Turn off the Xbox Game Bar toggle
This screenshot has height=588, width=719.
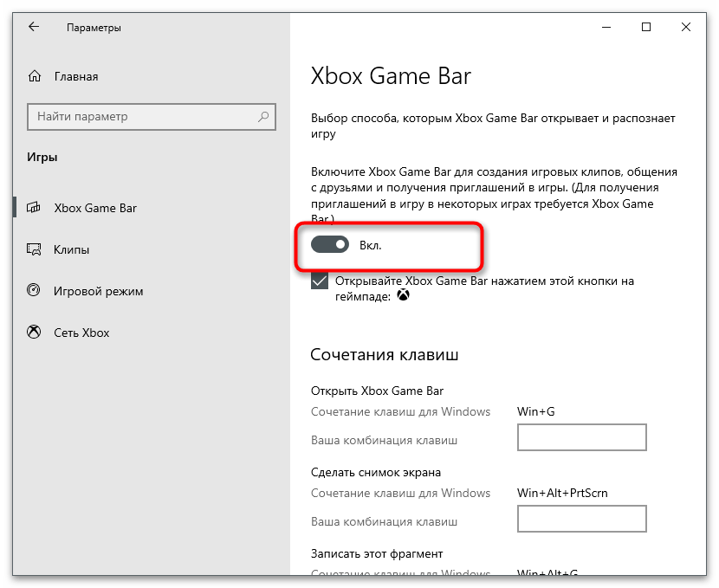pos(330,245)
